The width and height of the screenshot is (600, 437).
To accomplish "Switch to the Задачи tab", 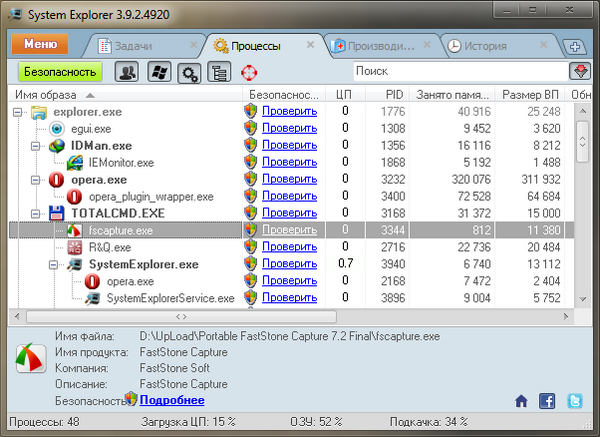I will click(136, 46).
